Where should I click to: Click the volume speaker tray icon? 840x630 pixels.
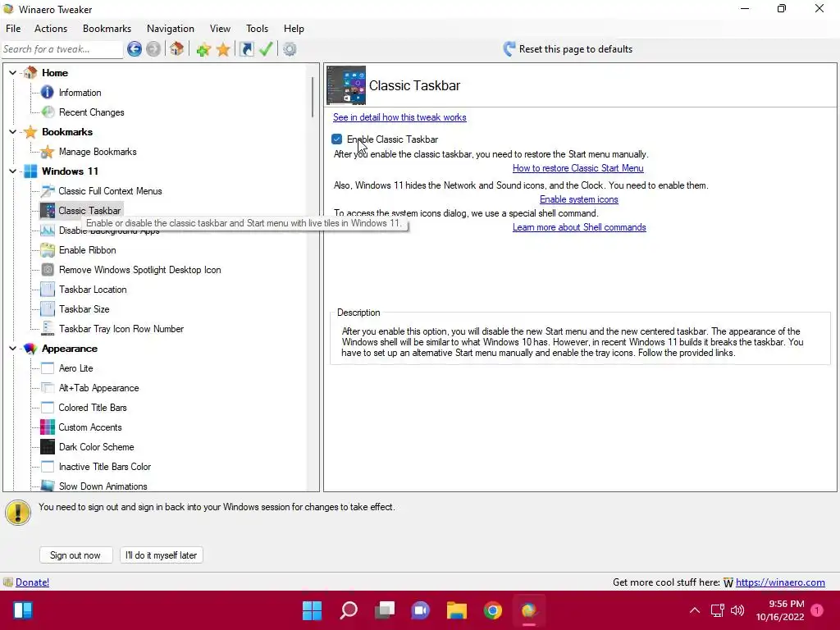(x=737, y=610)
